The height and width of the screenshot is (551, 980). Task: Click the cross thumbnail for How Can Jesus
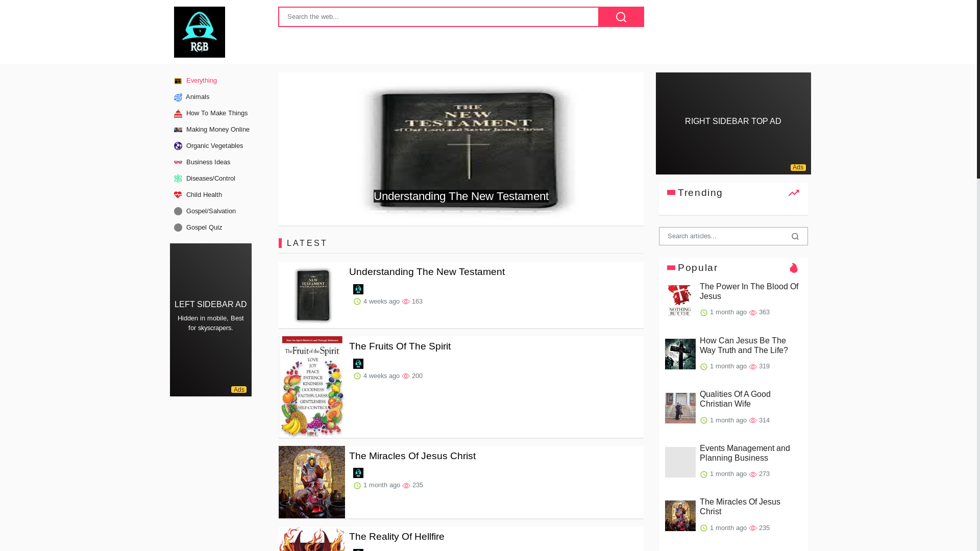pyautogui.click(x=680, y=354)
